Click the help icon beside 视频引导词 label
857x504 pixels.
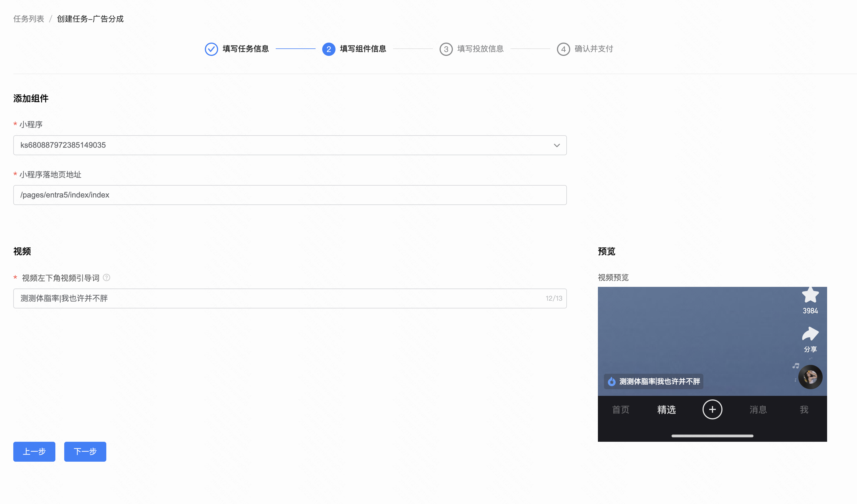point(107,278)
